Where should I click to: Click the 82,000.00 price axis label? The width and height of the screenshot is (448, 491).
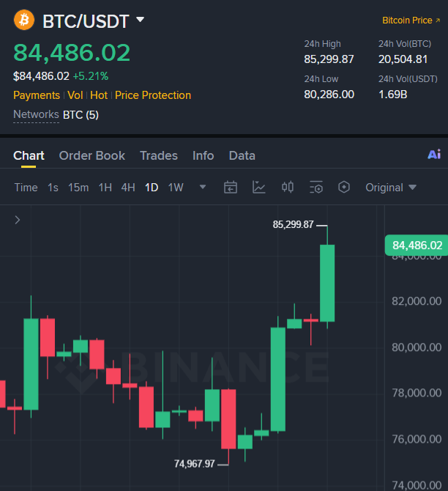[x=417, y=301]
